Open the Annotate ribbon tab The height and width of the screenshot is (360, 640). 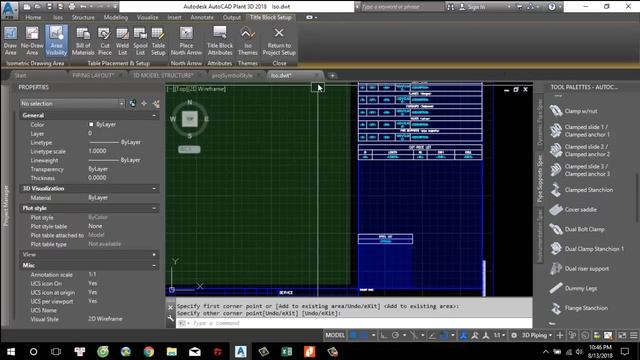[x=202, y=18]
